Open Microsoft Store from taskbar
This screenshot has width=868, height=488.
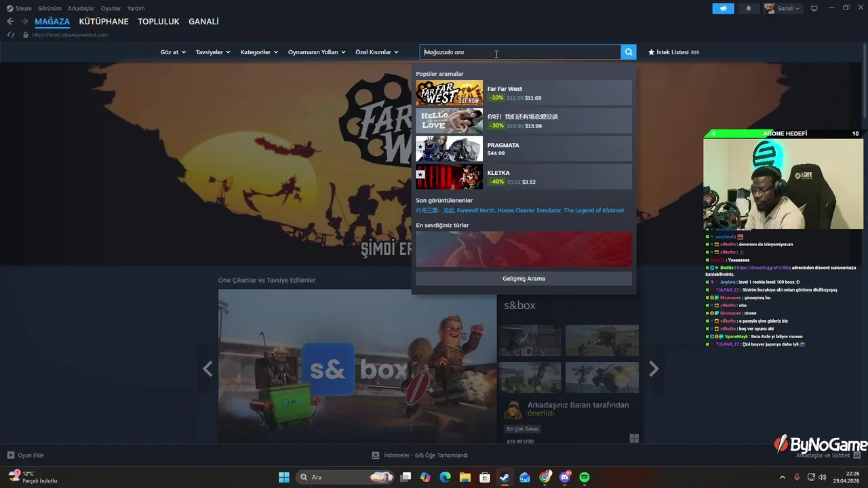tap(485, 477)
